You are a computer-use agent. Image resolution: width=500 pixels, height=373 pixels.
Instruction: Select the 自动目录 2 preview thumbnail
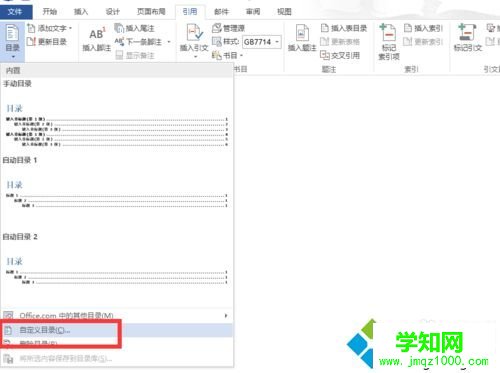point(117,272)
